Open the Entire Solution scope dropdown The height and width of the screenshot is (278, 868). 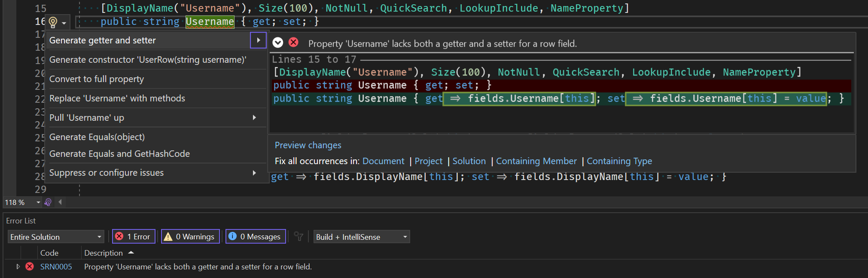tap(56, 237)
